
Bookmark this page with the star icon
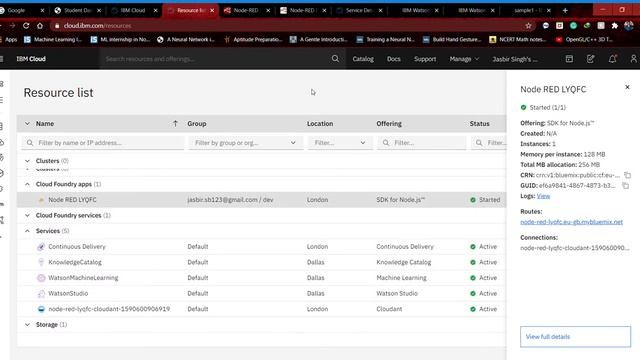coord(528,25)
